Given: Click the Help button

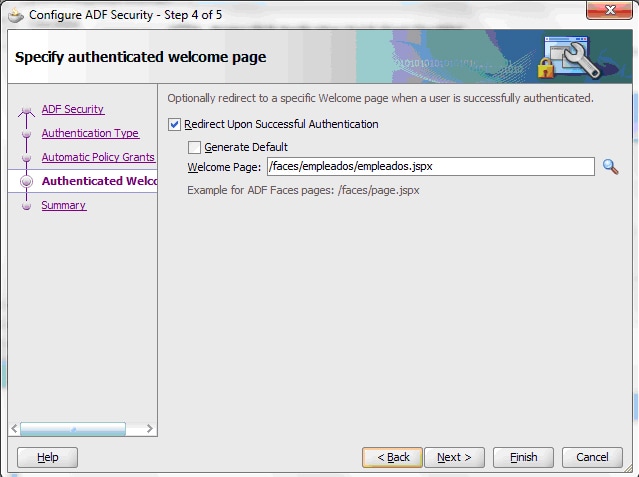Looking at the screenshot, I should pos(47,457).
